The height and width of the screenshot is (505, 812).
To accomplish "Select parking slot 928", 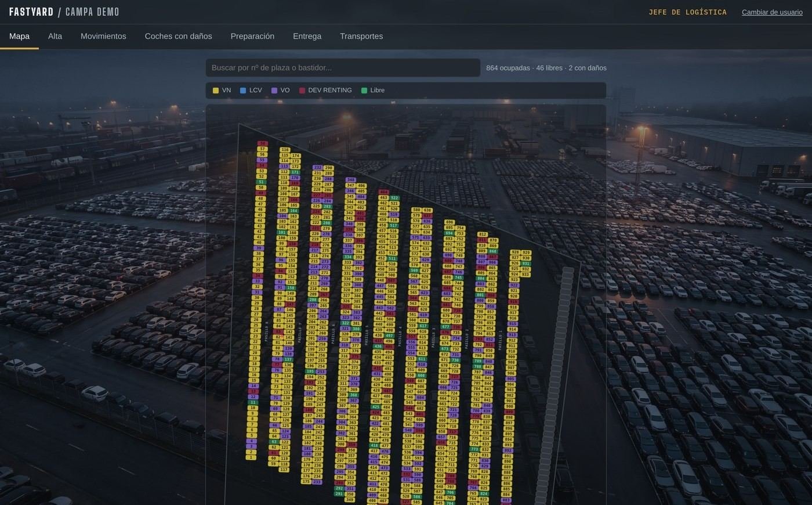I will [x=515, y=252].
